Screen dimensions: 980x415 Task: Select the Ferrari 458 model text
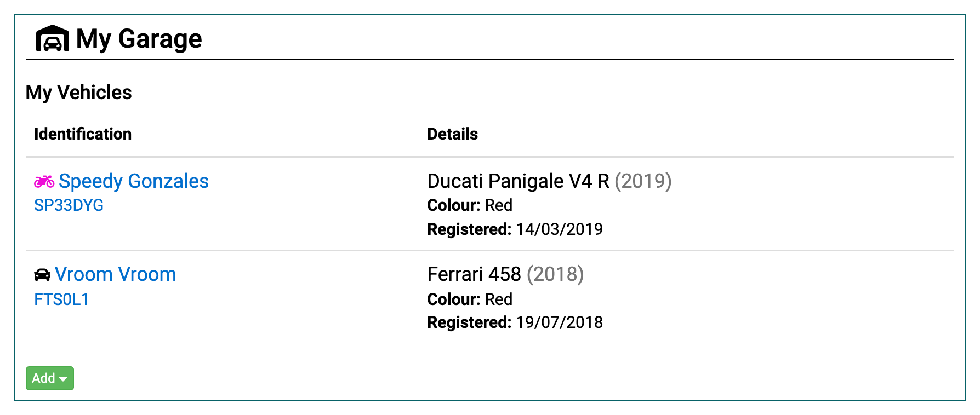(474, 274)
